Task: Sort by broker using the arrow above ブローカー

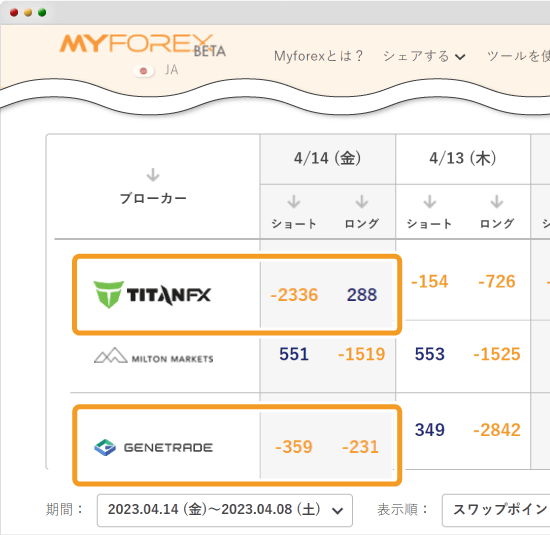Action: tap(153, 175)
